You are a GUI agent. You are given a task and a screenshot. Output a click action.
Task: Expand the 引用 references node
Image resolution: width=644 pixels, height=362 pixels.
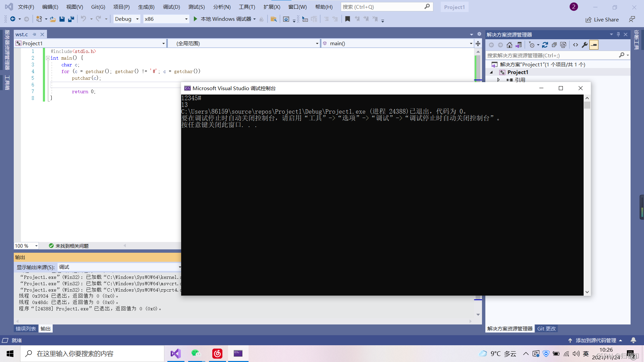pos(498,80)
